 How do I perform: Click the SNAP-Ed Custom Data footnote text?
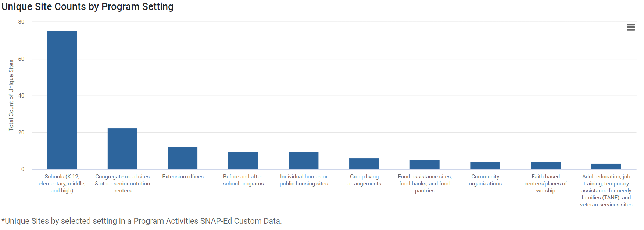142,221
